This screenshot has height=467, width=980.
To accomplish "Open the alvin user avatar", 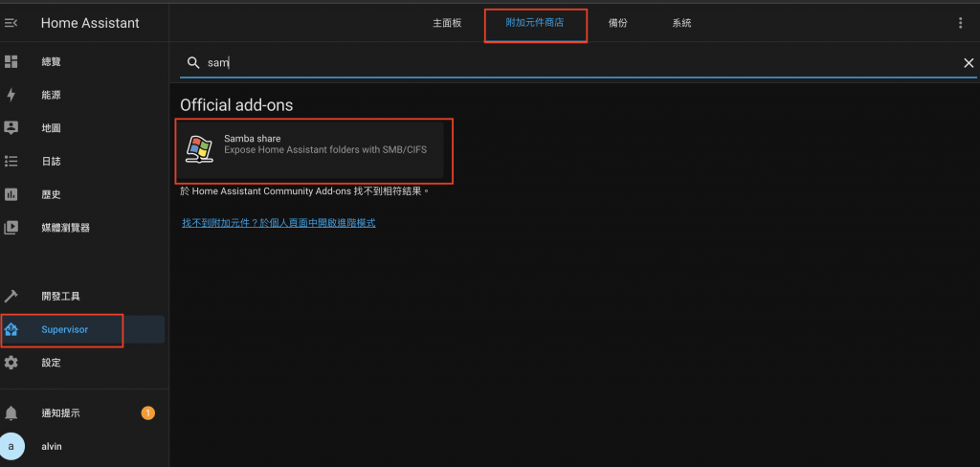I will pyautogui.click(x=11, y=446).
